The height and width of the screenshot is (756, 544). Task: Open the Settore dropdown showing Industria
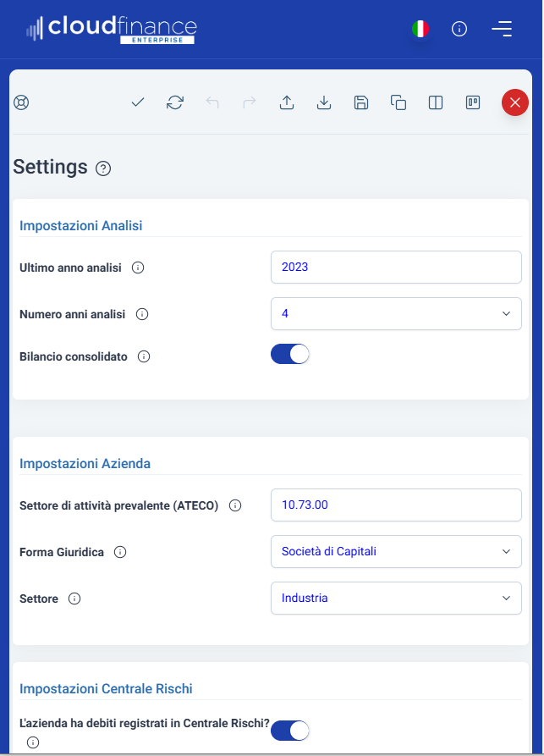coord(396,599)
